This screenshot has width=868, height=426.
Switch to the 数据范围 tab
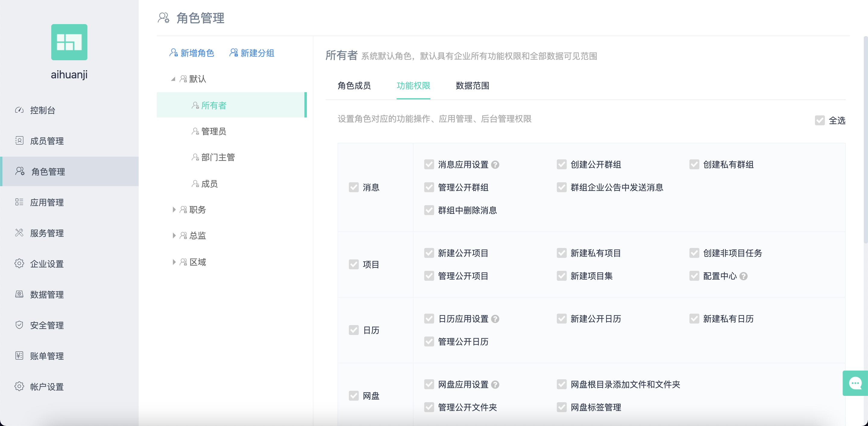coord(472,86)
